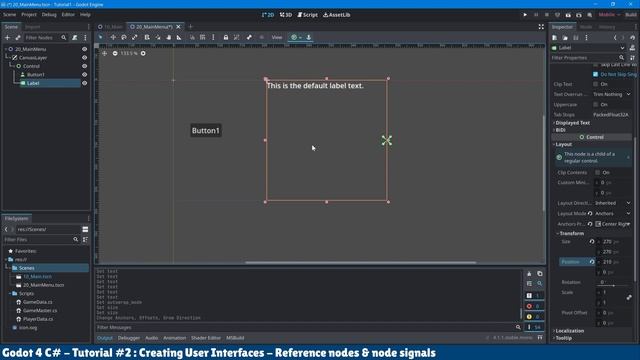
Task: Reset the Position property to default
Action: pyautogui.click(x=592, y=262)
